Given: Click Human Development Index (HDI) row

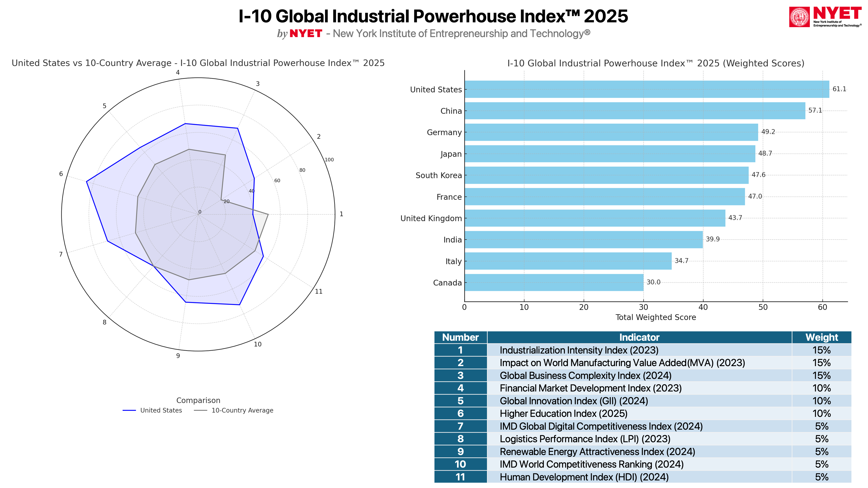Looking at the screenshot, I should pyautogui.click(x=584, y=477).
